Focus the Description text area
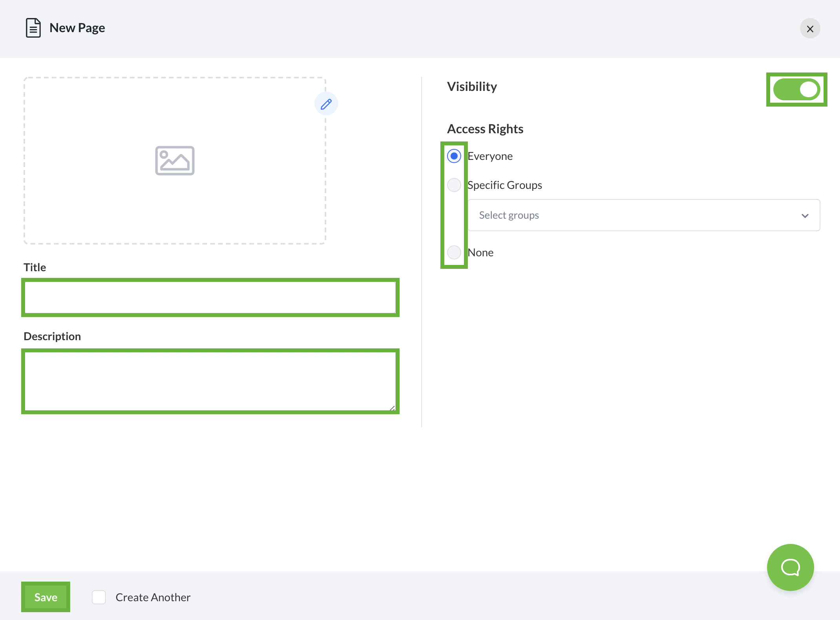The width and height of the screenshot is (840, 620). (x=210, y=381)
